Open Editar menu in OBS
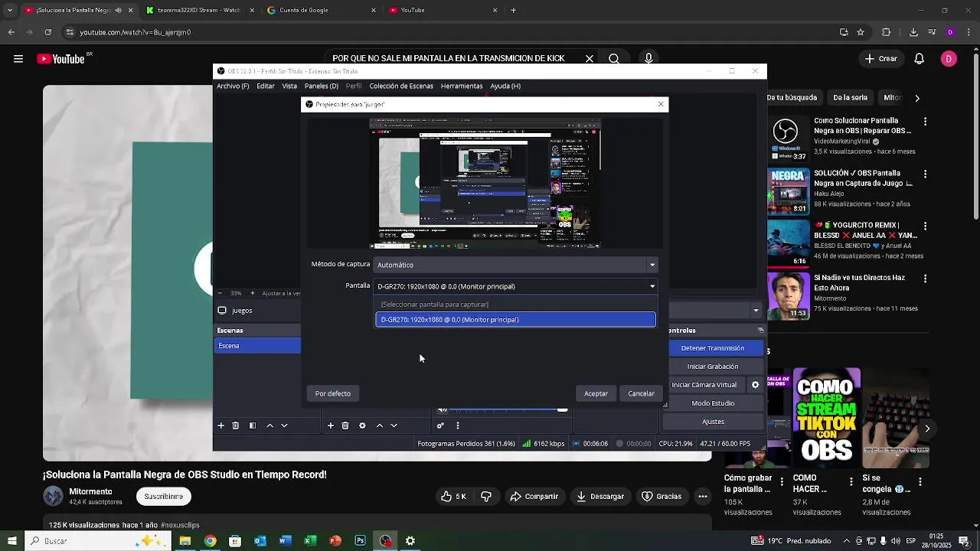980x551 pixels. [266, 86]
